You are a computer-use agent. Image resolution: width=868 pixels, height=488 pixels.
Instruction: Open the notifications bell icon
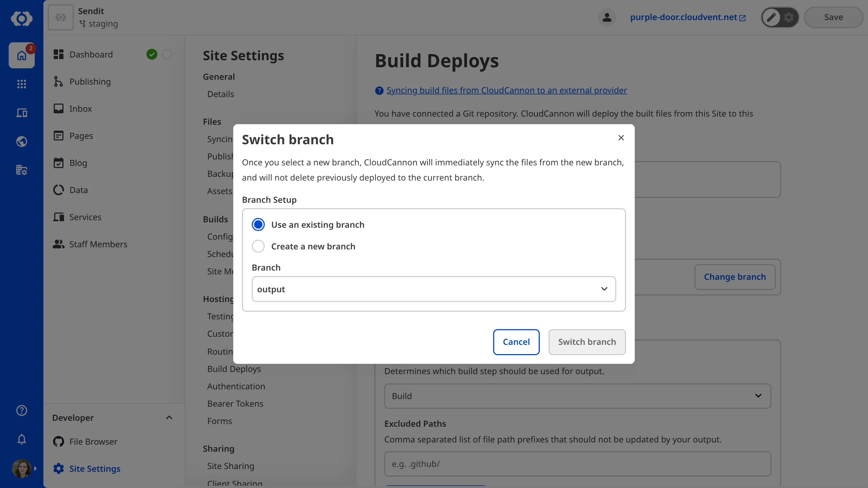[22, 439]
